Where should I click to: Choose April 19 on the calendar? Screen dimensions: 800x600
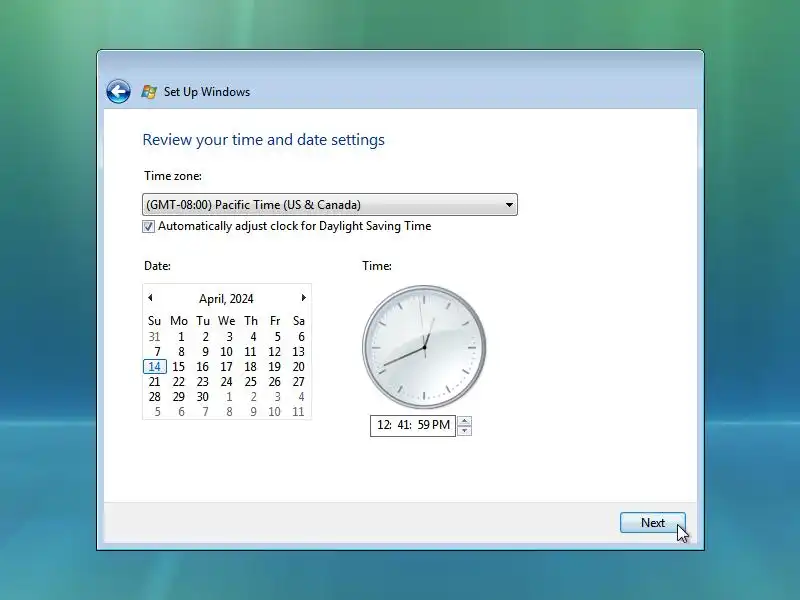tap(274, 366)
